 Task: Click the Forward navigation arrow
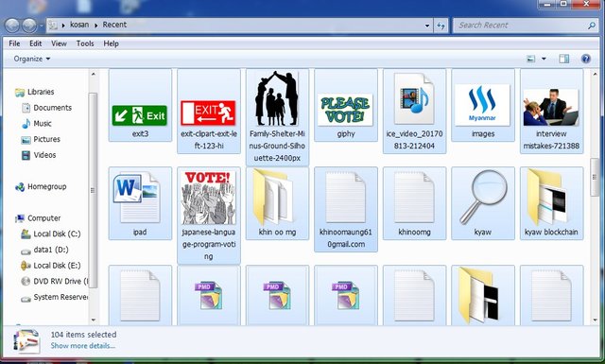pos(29,26)
